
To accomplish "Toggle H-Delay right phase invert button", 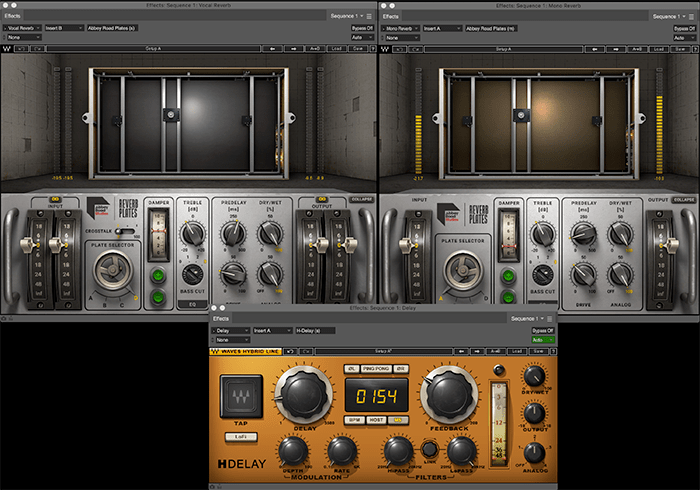I will coord(401,369).
